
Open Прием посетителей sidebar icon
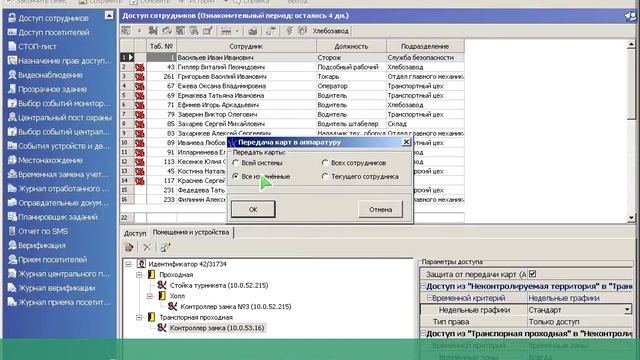tap(12, 260)
